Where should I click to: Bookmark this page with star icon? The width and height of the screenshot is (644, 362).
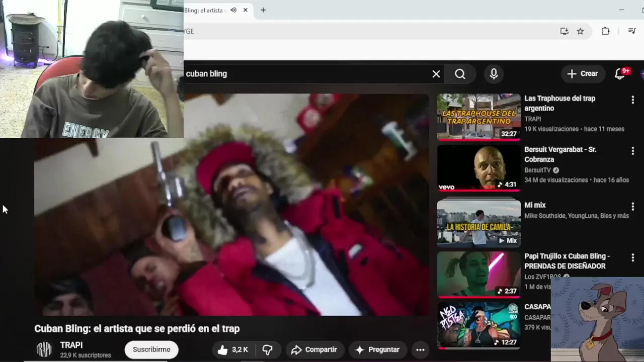point(580,31)
